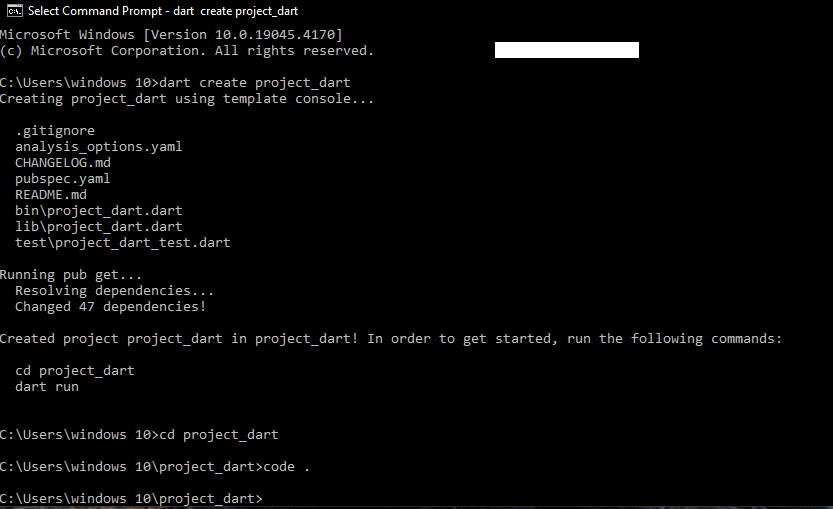Image resolution: width=833 pixels, height=509 pixels.
Task: Click pubspec.yaml in the file list
Action: (63, 178)
